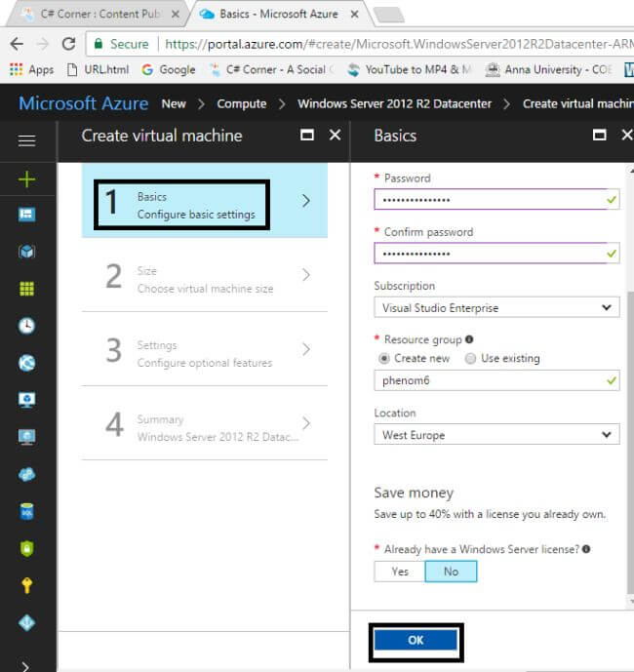Click the secure padlock in address bar
Screen dimensions: 634x672
(x=99, y=44)
